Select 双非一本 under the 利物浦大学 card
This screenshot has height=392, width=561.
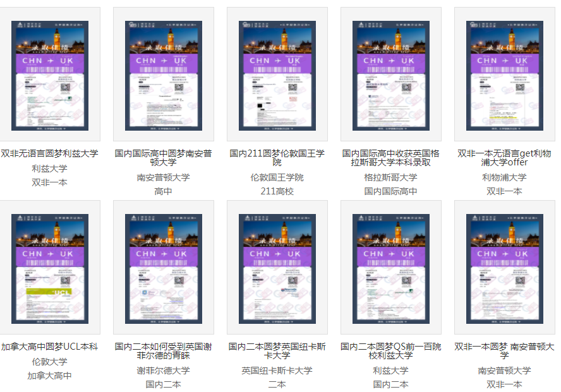[x=505, y=191]
